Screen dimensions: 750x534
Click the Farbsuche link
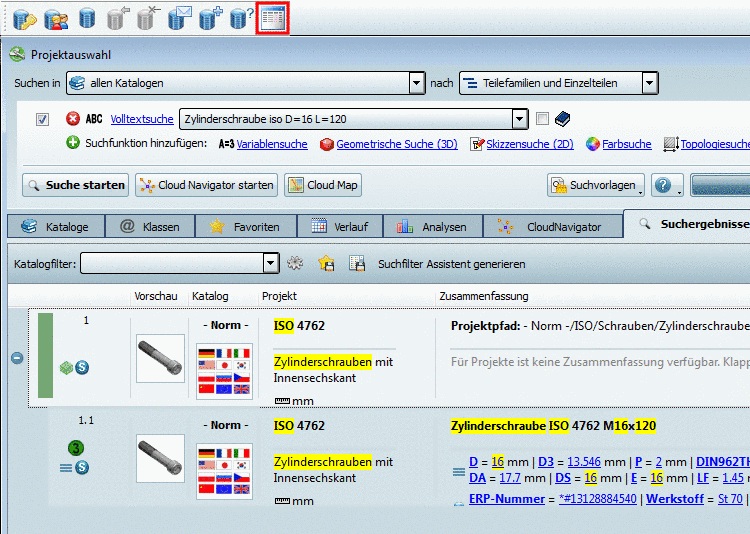627,144
